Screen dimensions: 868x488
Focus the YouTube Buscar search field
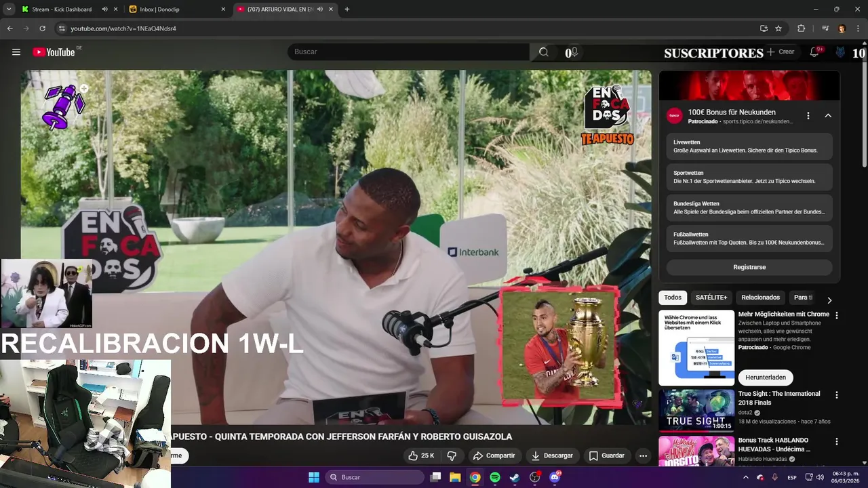(x=408, y=52)
